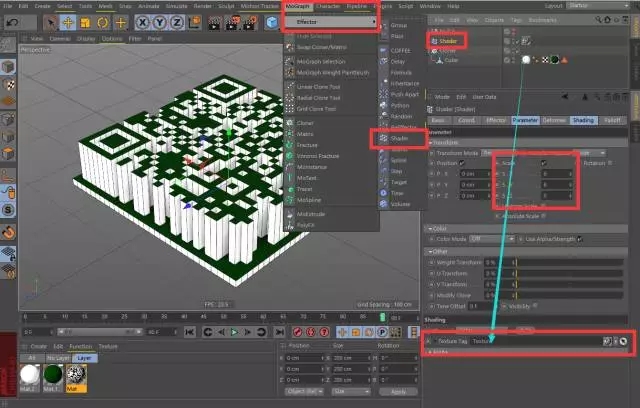
Task: Enable the Position checkbox under Transform
Action: (461, 162)
